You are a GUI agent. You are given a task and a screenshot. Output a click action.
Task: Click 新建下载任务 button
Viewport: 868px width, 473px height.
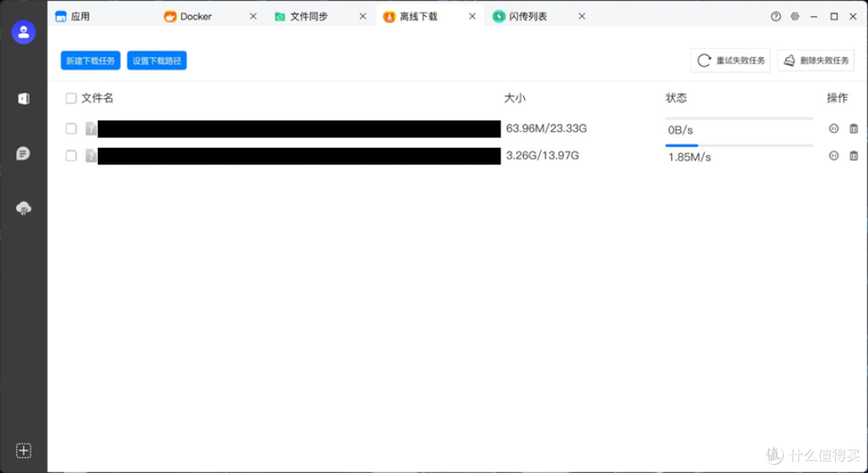pyautogui.click(x=90, y=60)
